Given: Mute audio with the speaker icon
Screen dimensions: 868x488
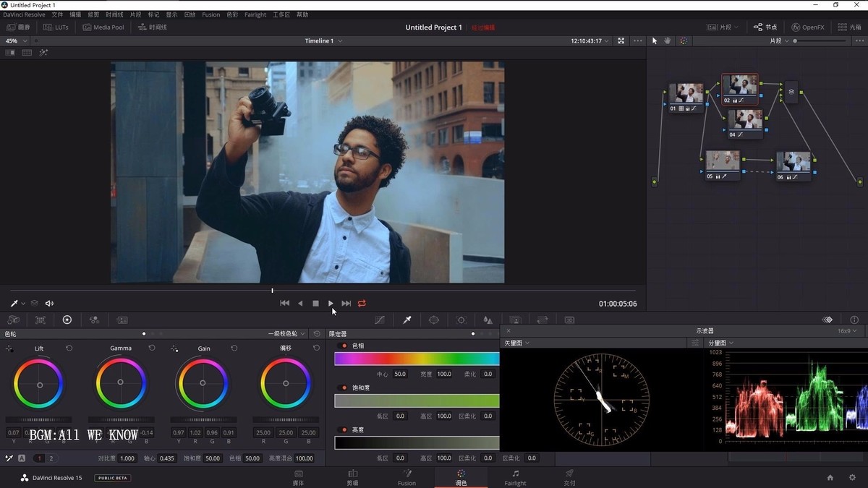Looking at the screenshot, I should 49,304.
